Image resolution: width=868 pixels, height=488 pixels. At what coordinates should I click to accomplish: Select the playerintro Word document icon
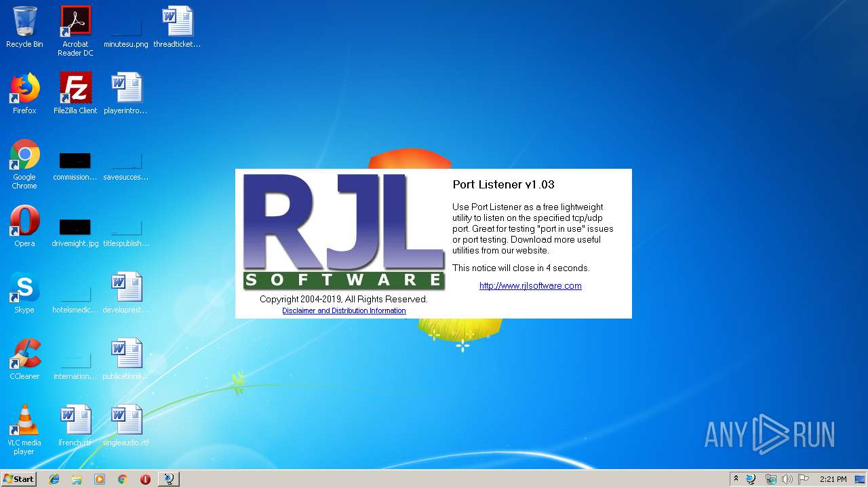126,94
